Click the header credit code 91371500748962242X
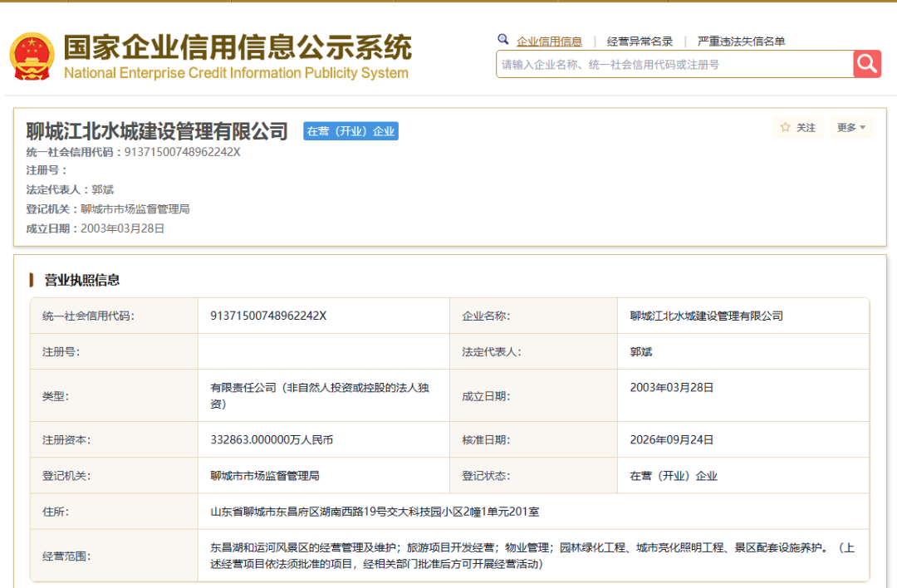 pos(183,152)
